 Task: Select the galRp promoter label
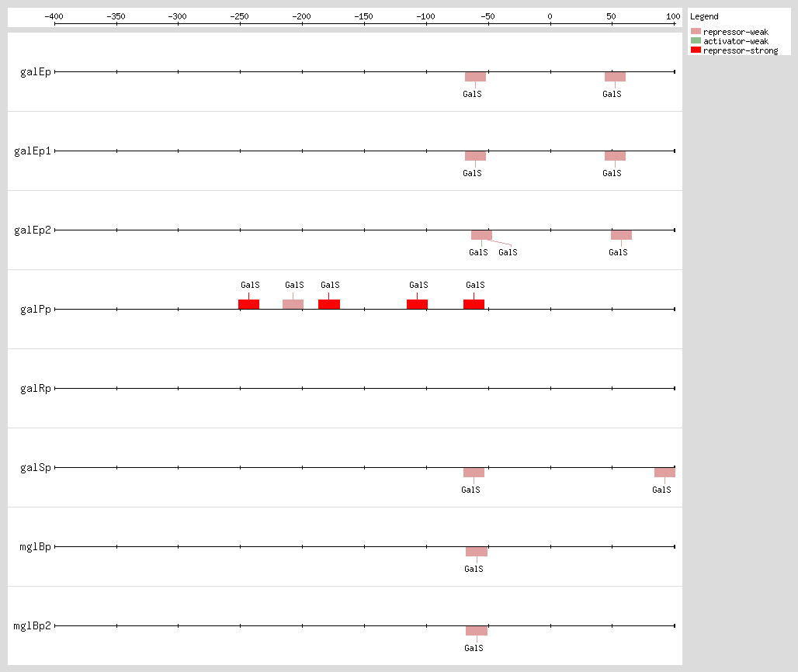(36, 388)
